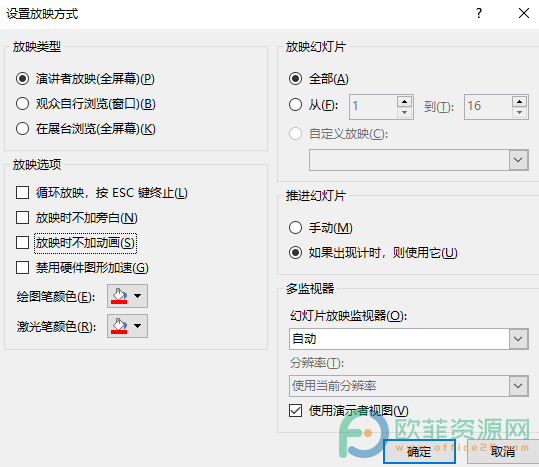Click the 从 starting slide number field
This screenshot has height=467, width=539.
(x=373, y=107)
